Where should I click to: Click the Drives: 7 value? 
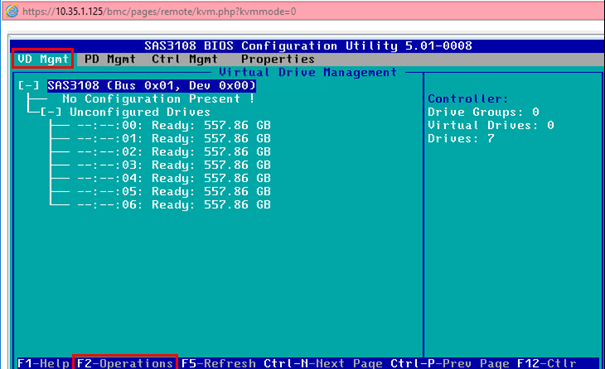pyautogui.click(x=461, y=138)
